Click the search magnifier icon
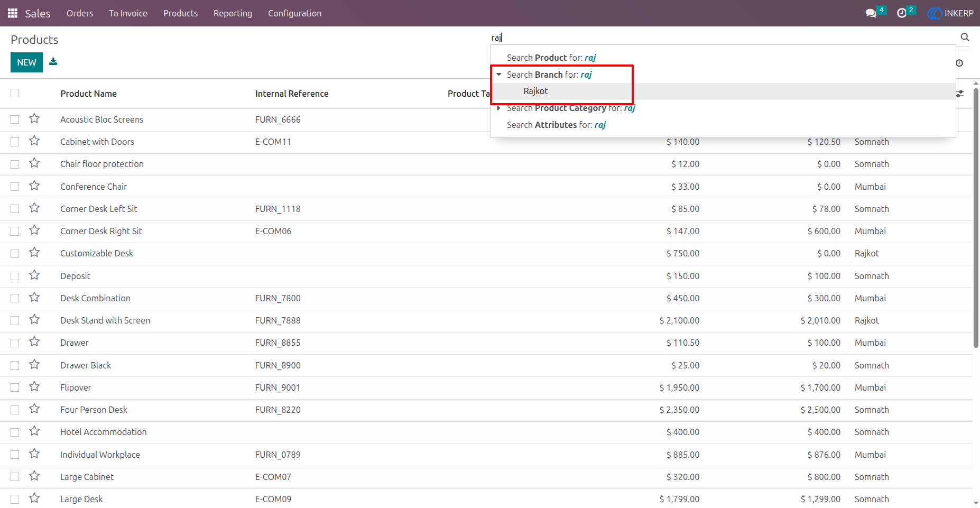Viewport: 980px width, 508px height. click(965, 37)
